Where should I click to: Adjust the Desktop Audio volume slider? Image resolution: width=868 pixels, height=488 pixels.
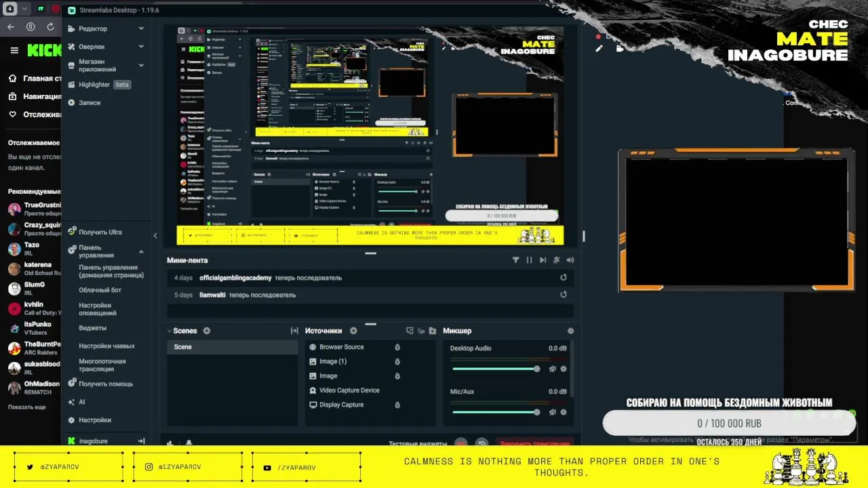pos(496,369)
